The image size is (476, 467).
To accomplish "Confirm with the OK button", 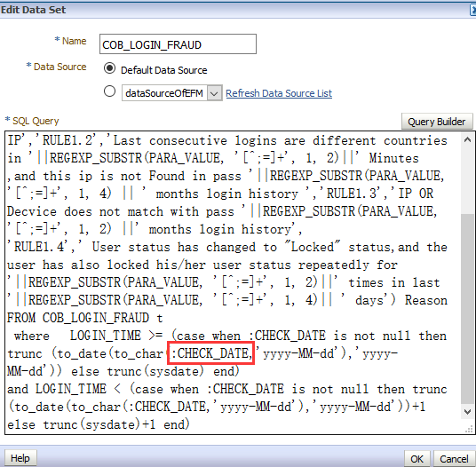I will [416, 458].
